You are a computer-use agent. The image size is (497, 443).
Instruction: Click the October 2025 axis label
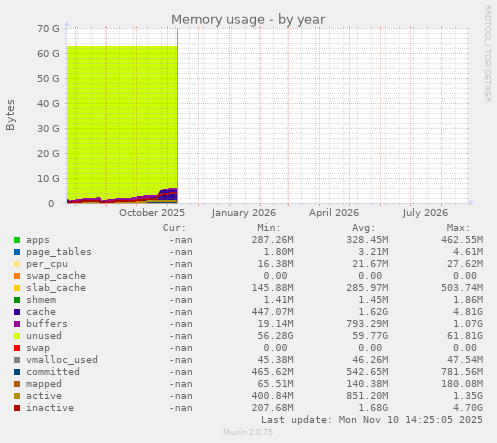[x=152, y=213]
